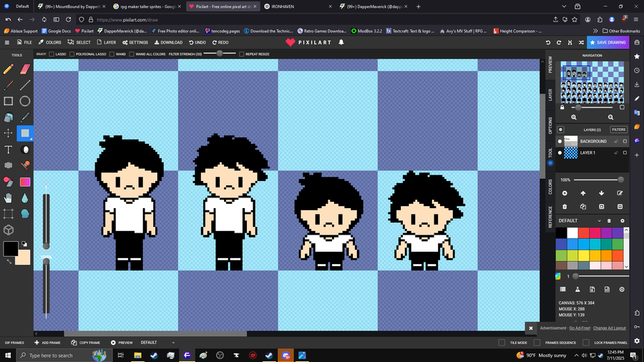644x362 pixels.
Task: Click the Go Ad-Free link
Action: click(580, 328)
